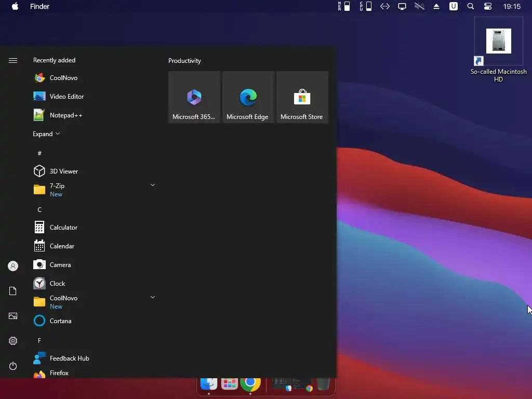Screen dimensions: 532x399
Task: Click the network arrows menu bar icon
Action: tap(385, 6)
